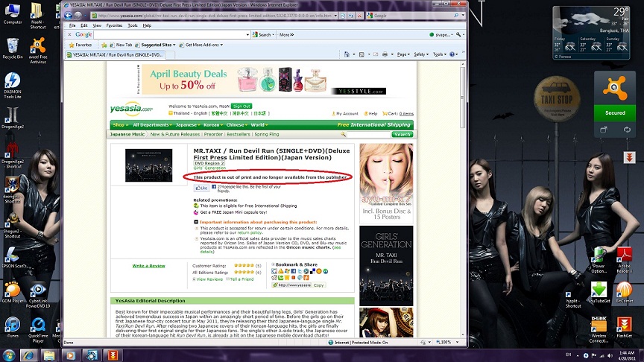Open the Safety command dropdown
This screenshot has height=362, width=644.
click(x=421, y=54)
